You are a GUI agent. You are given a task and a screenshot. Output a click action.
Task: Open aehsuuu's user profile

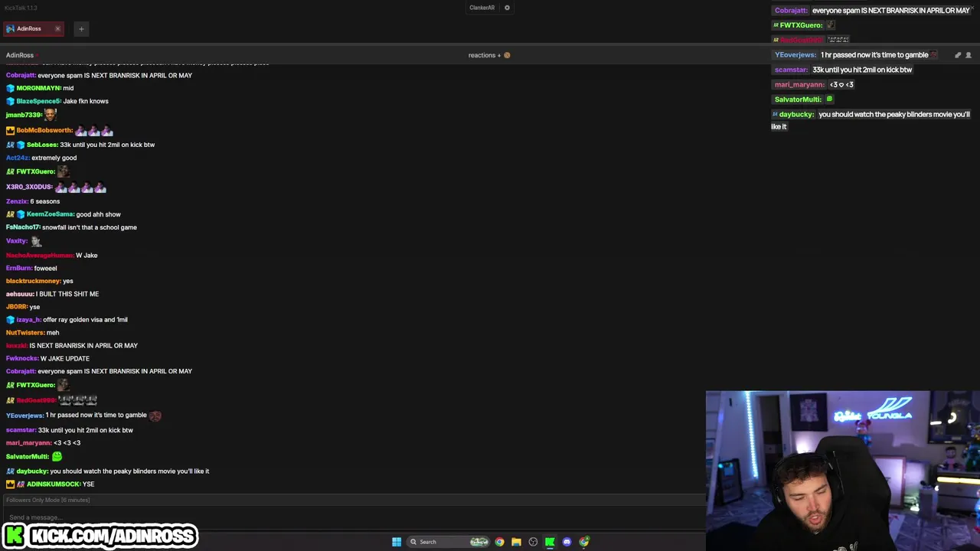(x=20, y=294)
